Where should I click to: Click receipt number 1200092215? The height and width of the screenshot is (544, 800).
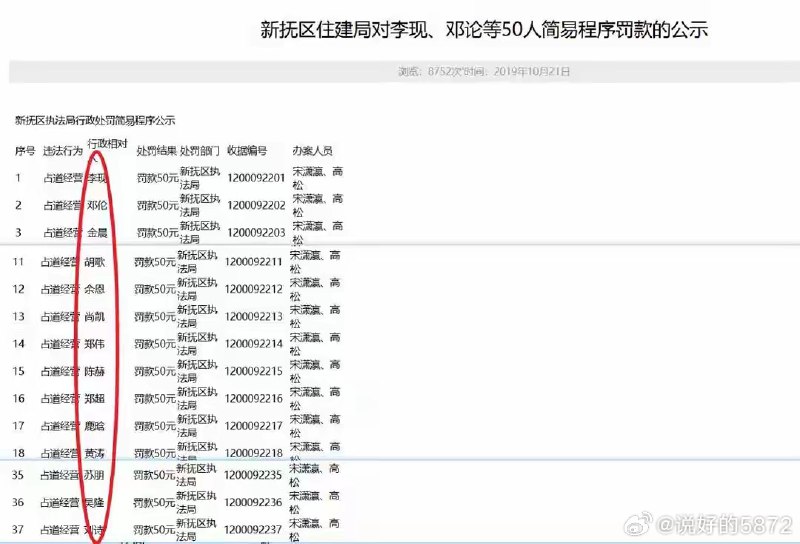(254, 371)
